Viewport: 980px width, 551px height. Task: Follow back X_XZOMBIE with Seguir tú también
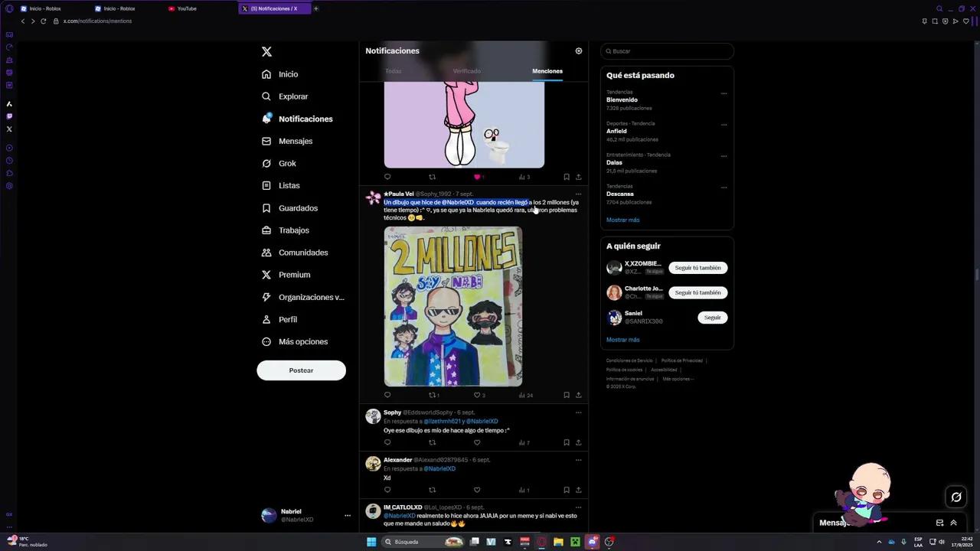click(697, 268)
